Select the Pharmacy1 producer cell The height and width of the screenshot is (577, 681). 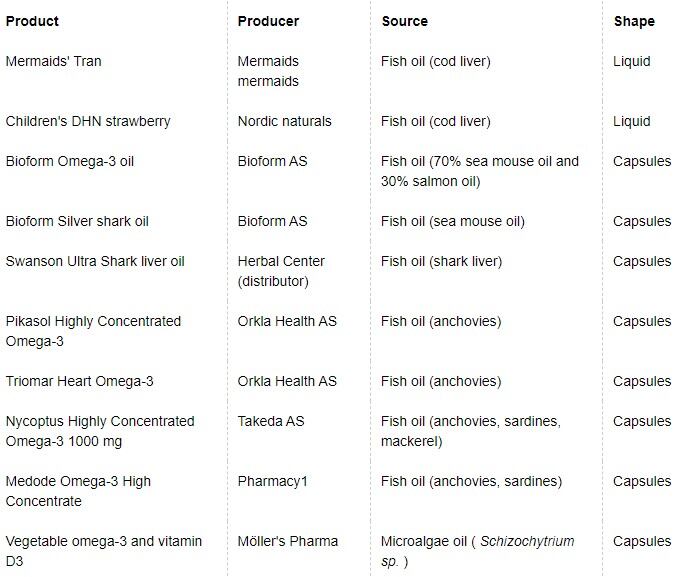[273, 481]
